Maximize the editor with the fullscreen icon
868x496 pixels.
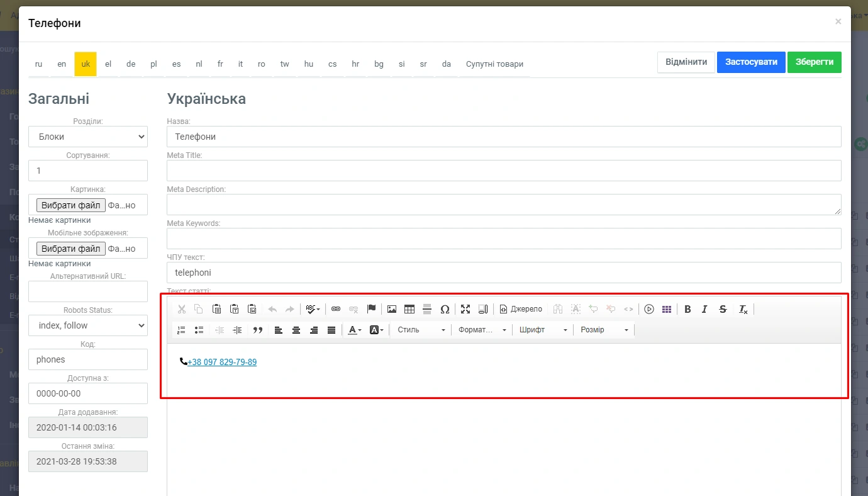point(465,309)
